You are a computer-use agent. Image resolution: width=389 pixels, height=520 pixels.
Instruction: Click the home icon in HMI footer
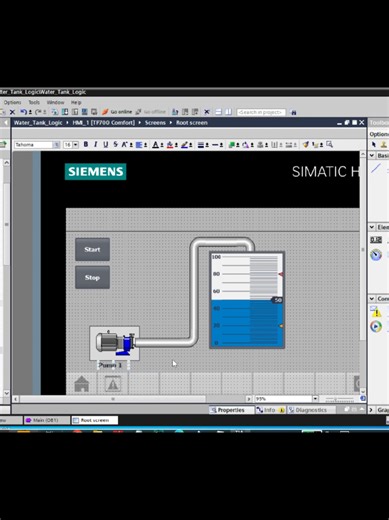pos(82,384)
